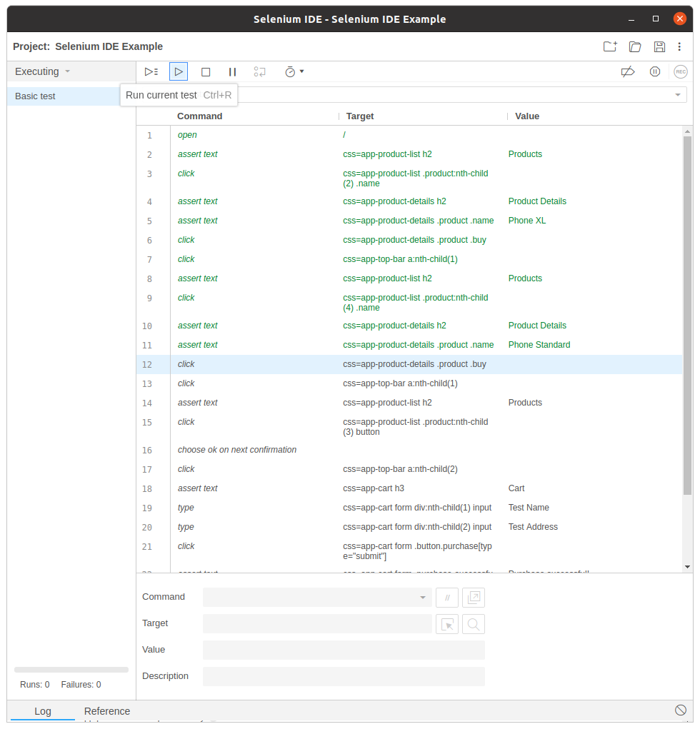Start recording with the REC button

(x=681, y=71)
